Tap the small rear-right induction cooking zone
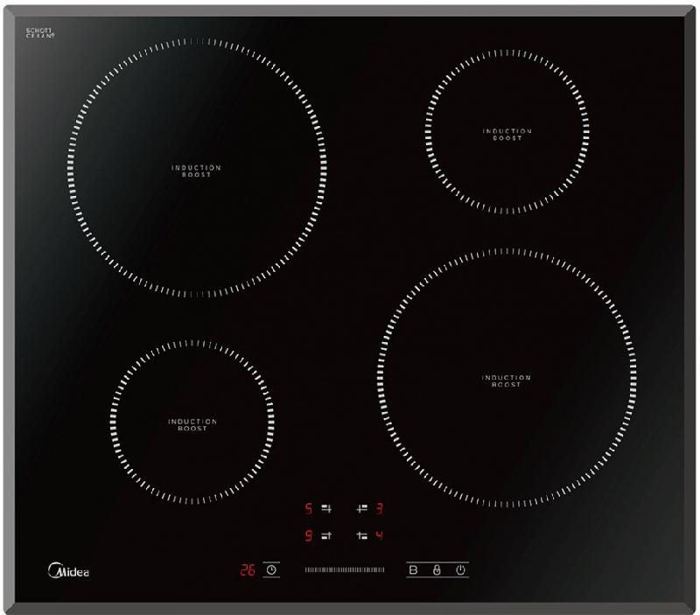 tap(507, 132)
